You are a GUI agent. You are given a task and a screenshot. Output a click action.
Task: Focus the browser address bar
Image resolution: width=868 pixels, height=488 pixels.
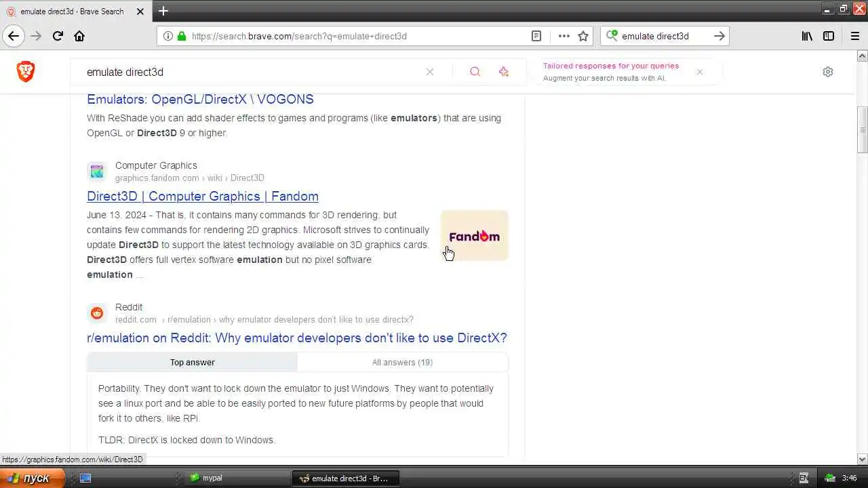pyautogui.click(x=359, y=36)
